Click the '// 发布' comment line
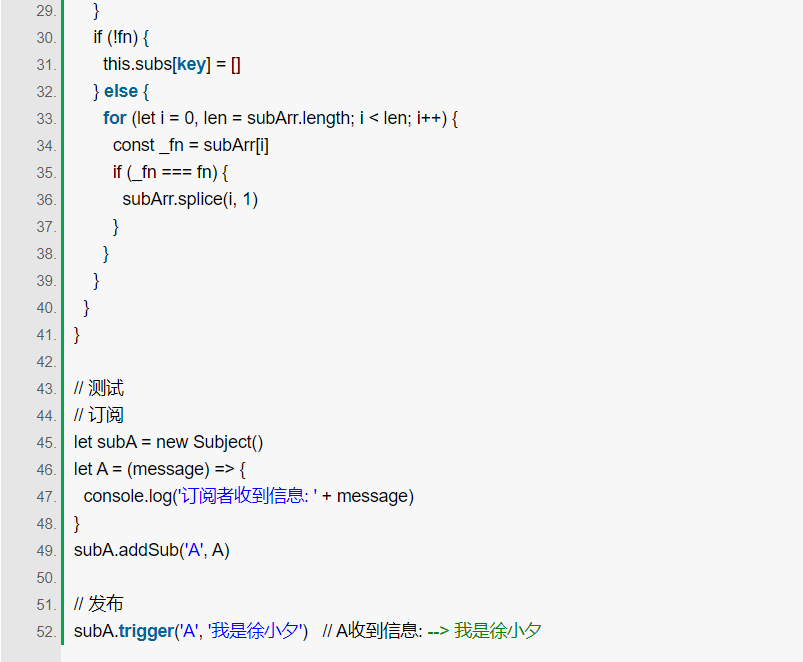The height and width of the screenshot is (662, 803). point(99,604)
